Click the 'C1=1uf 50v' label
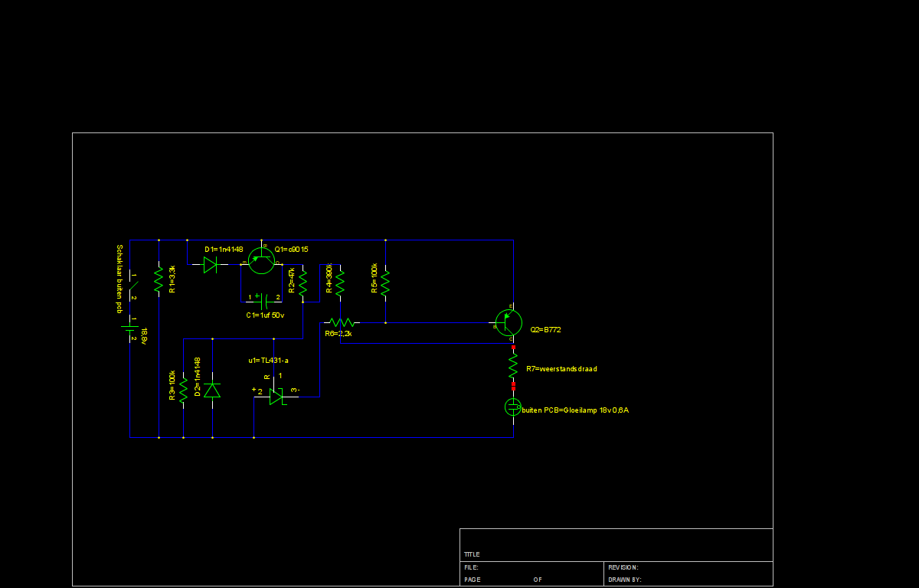919x588 pixels. pyautogui.click(x=265, y=315)
